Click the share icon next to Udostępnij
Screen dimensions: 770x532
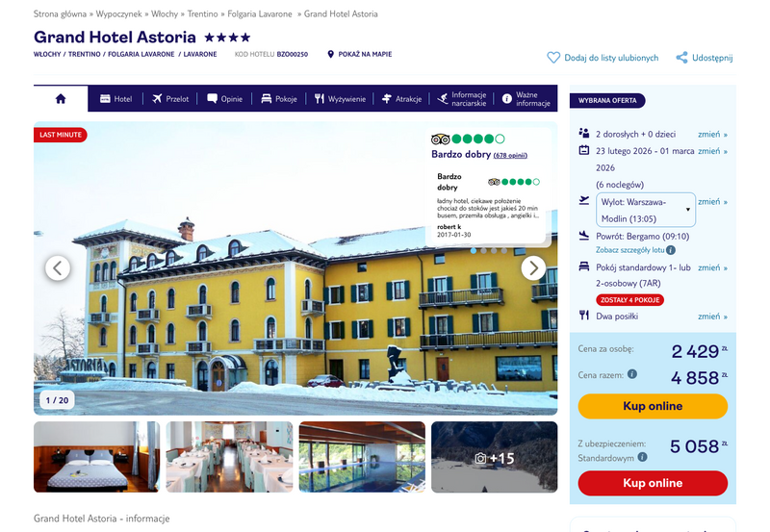681,58
